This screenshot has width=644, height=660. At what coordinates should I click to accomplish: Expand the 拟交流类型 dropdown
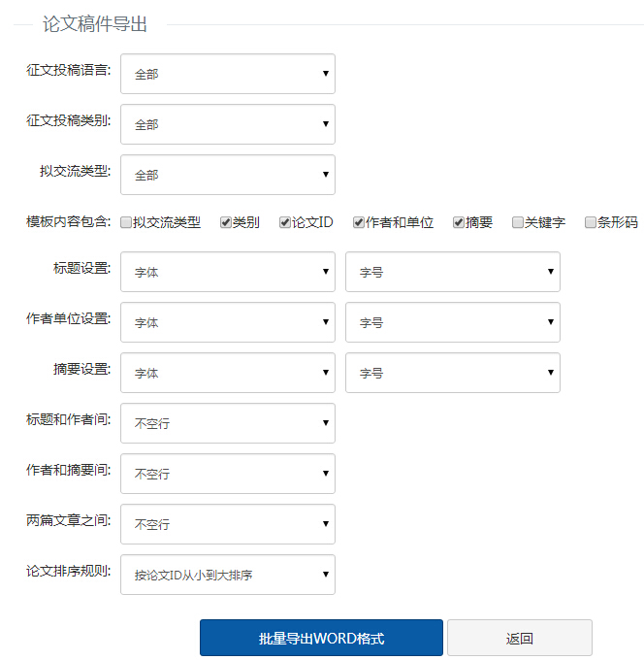point(228,175)
